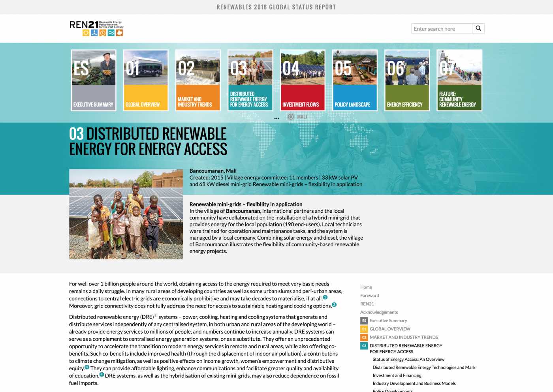This screenshot has width=553, height=392.
Task: Open footnote reference 2 in the text
Action: point(334,305)
